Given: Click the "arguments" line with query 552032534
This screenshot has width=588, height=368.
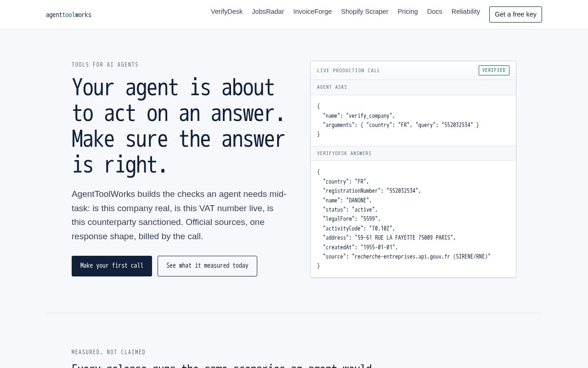Looking at the screenshot, I should tap(401, 125).
